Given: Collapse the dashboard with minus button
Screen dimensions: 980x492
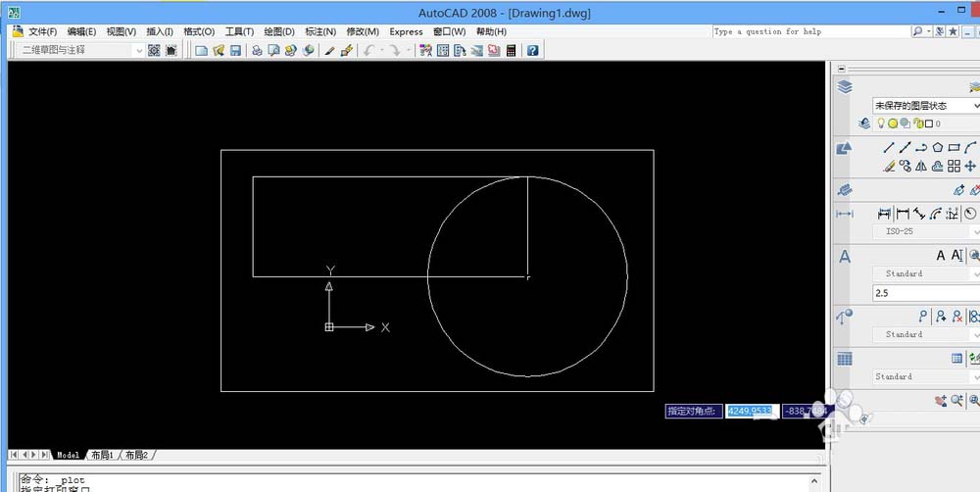Looking at the screenshot, I should coord(841,69).
